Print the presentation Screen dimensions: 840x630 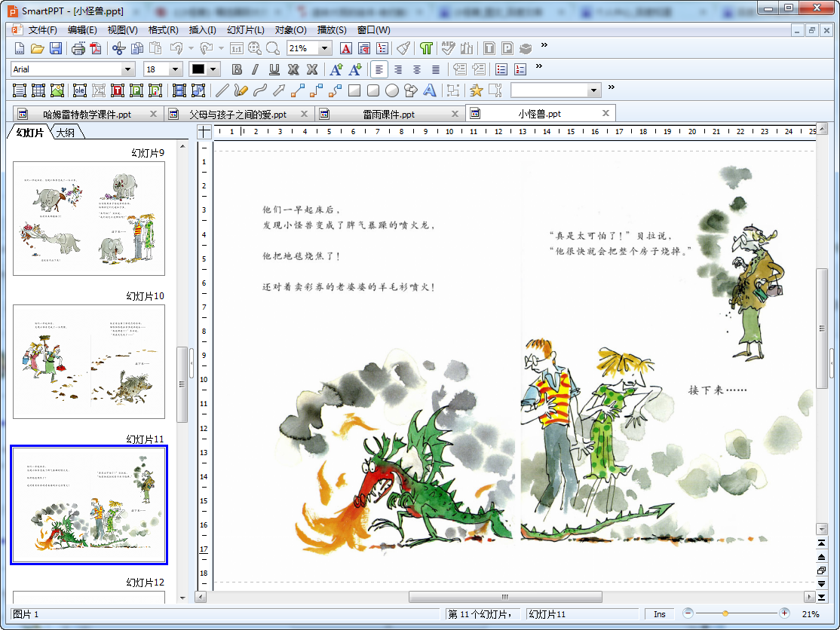(x=78, y=49)
